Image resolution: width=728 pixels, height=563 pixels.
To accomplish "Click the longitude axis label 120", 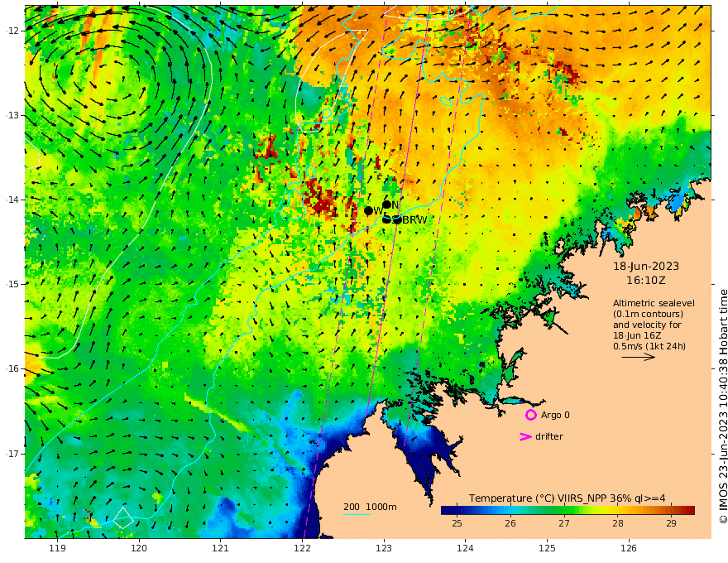I will click(139, 549).
